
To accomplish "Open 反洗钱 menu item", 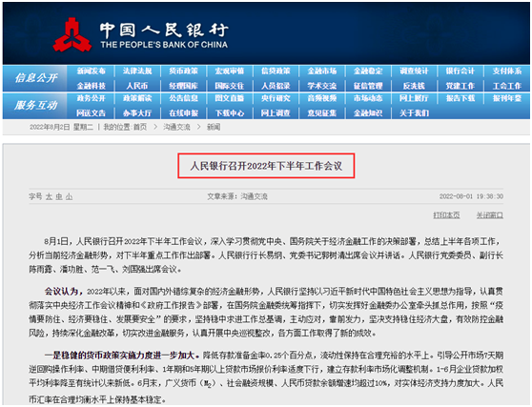I will pos(415,86).
